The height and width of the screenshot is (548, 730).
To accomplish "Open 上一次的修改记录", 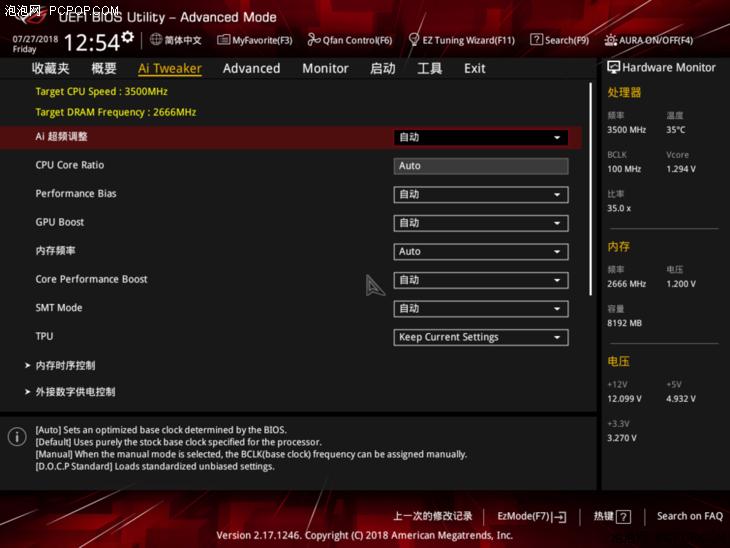I will [433, 516].
